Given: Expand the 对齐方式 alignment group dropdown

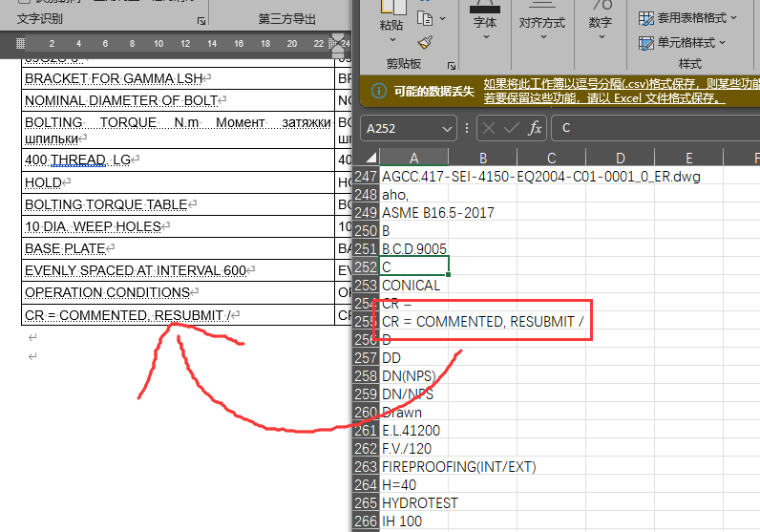Looking at the screenshot, I should tap(543, 37).
